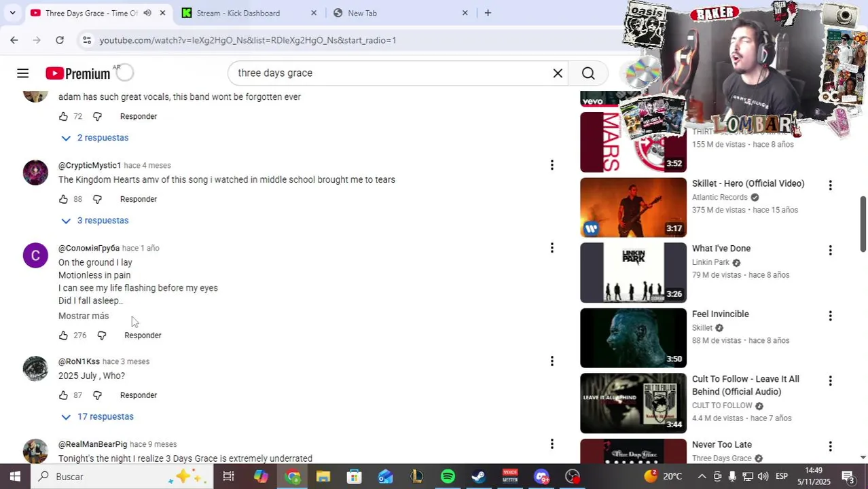The image size is (868, 489).
Task: Open @CrypticMystic1 channel link
Action: click(x=90, y=166)
